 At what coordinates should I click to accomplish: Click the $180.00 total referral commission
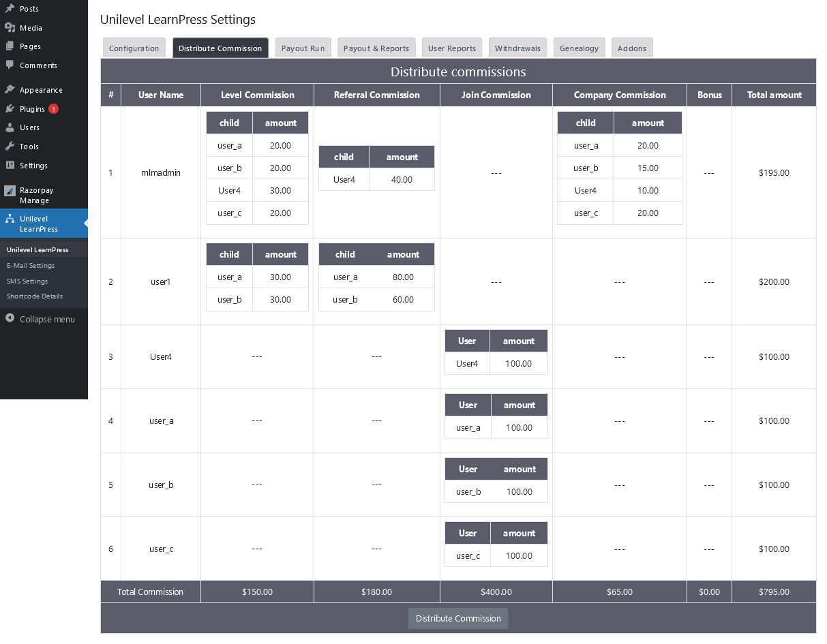(377, 592)
